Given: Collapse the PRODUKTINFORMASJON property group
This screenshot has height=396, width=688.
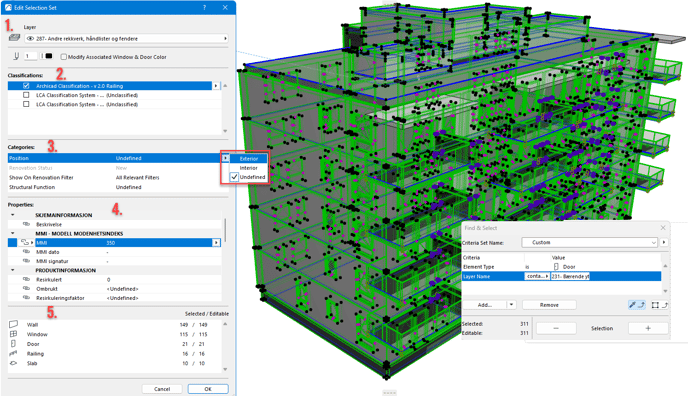Looking at the screenshot, I should coord(13,270).
